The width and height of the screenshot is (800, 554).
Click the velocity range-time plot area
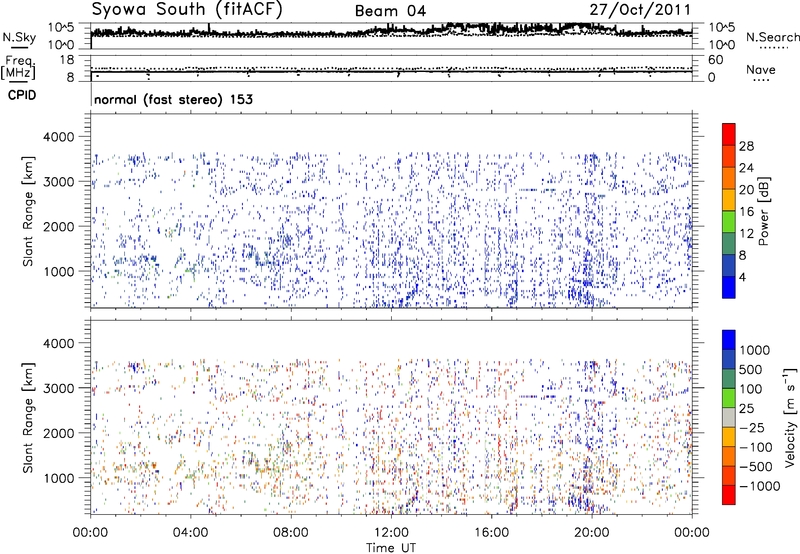[x=391, y=416]
